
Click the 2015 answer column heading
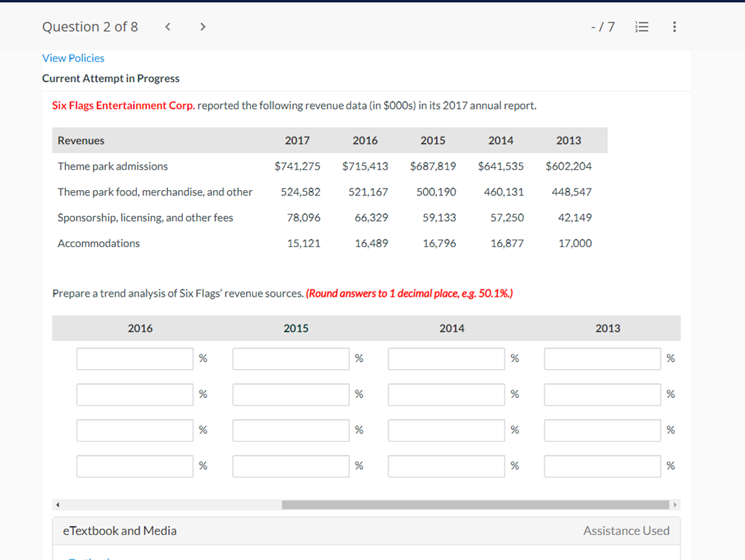[x=296, y=328]
